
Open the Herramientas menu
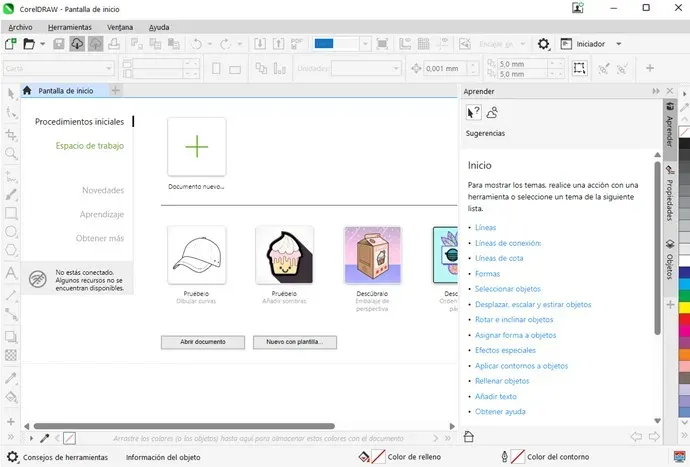(x=70, y=27)
